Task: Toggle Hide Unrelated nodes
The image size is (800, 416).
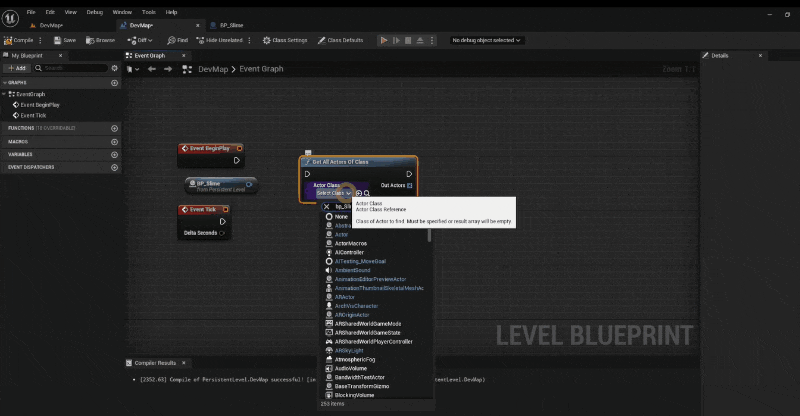Action: point(219,40)
